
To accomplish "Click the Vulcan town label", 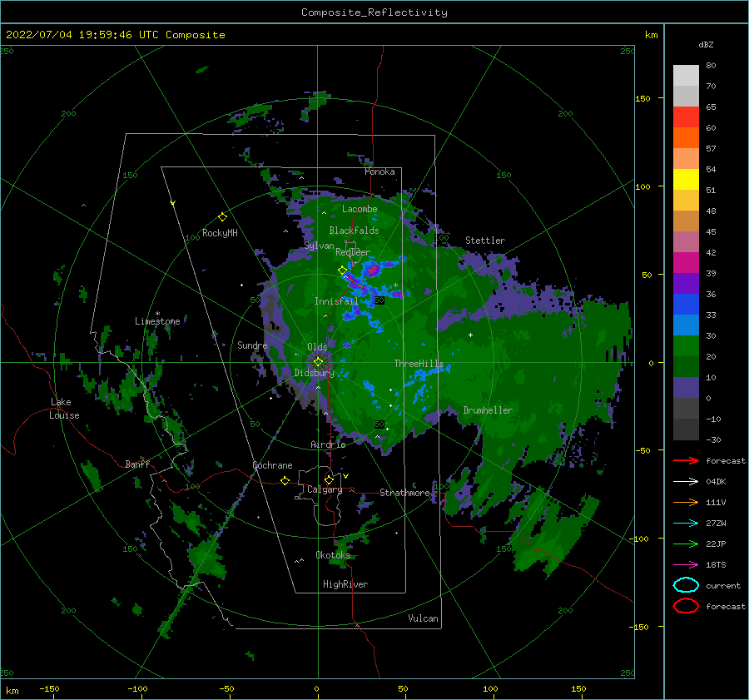I will pyautogui.click(x=423, y=618).
